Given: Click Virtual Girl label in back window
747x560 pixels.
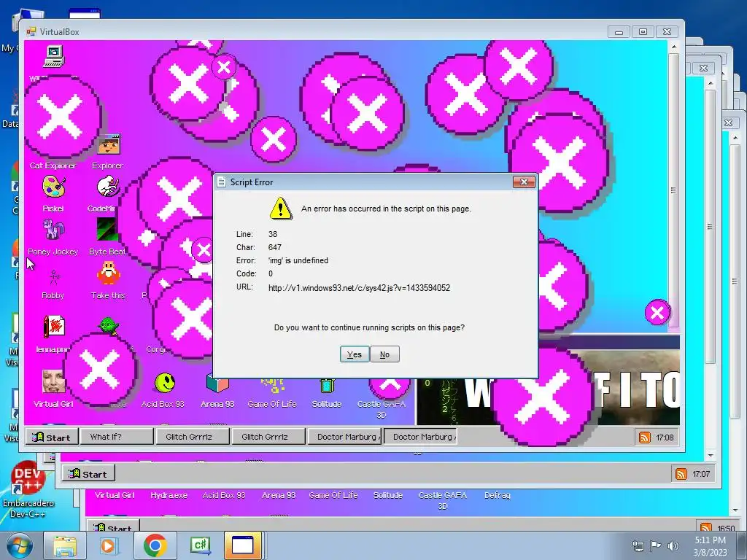Looking at the screenshot, I should coord(115,495).
